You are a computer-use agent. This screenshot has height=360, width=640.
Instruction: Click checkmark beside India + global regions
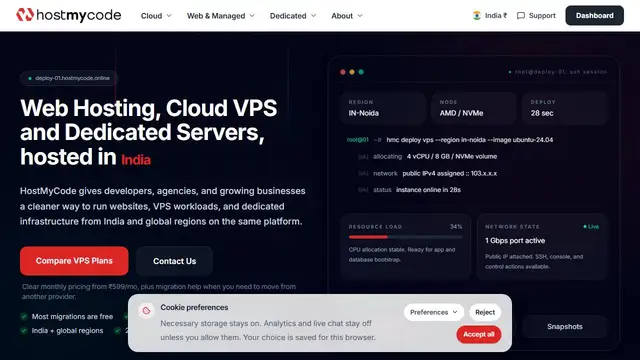(x=24, y=331)
